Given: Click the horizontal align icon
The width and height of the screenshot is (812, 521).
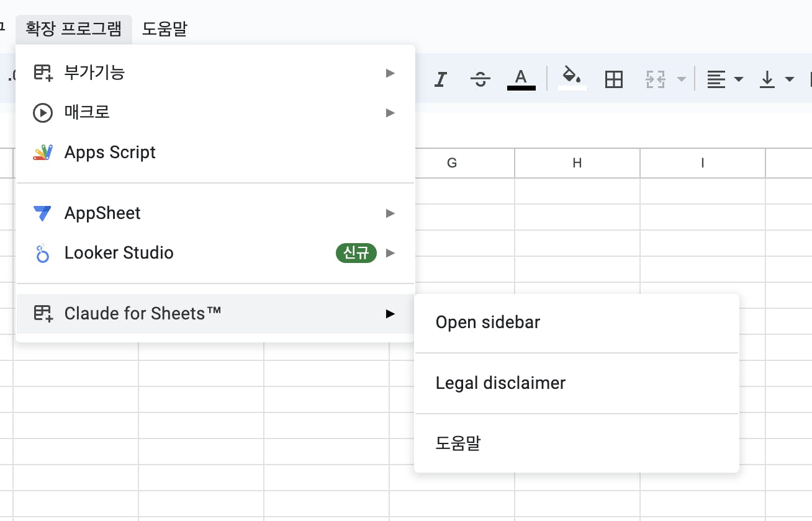Looking at the screenshot, I should pyautogui.click(x=716, y=79).
